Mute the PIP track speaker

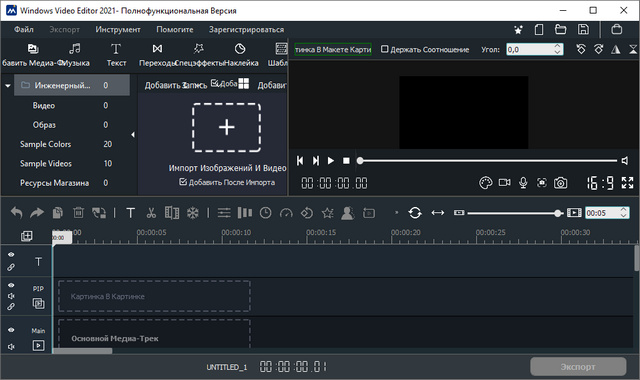pyautogui.click(x=11, y=296)
